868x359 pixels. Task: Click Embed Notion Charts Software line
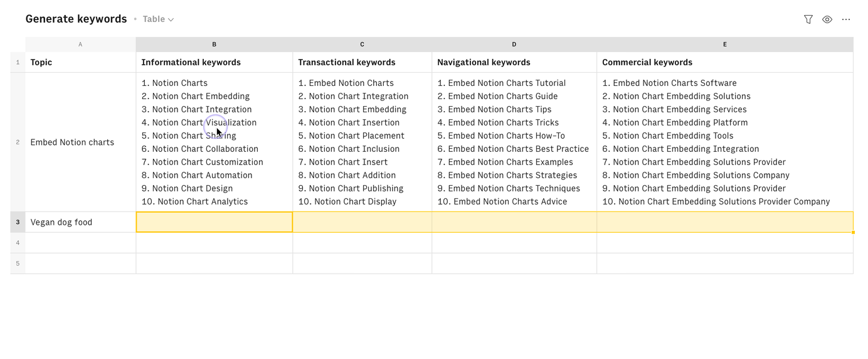tap(670, 83)
